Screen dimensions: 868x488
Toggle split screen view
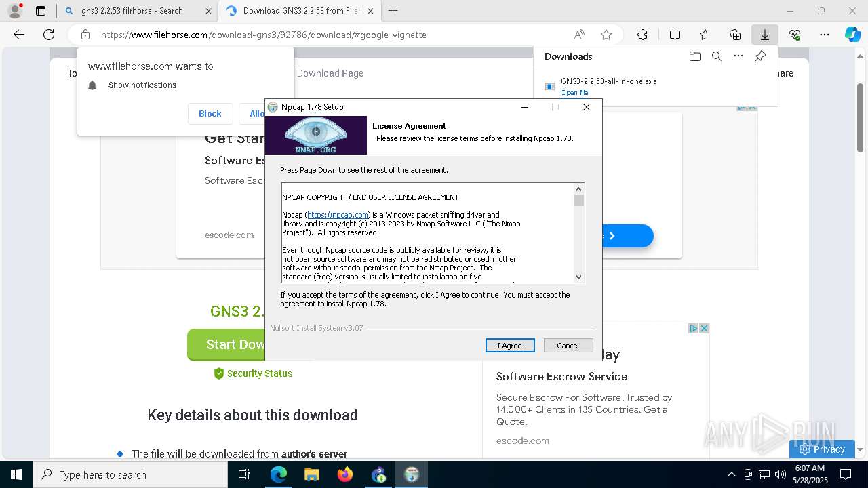[x=675, y=35]
